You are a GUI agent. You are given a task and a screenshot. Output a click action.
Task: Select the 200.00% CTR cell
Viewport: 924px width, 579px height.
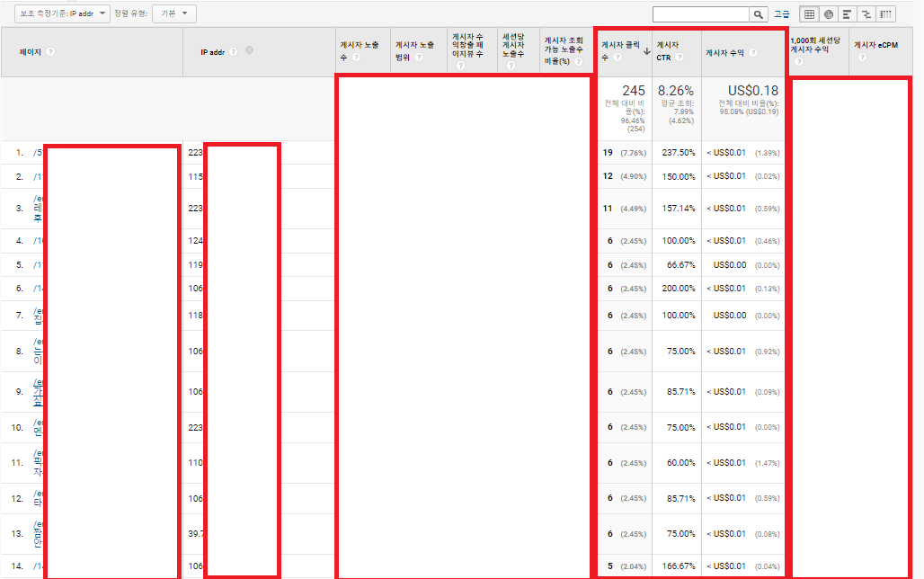point(679,289)
